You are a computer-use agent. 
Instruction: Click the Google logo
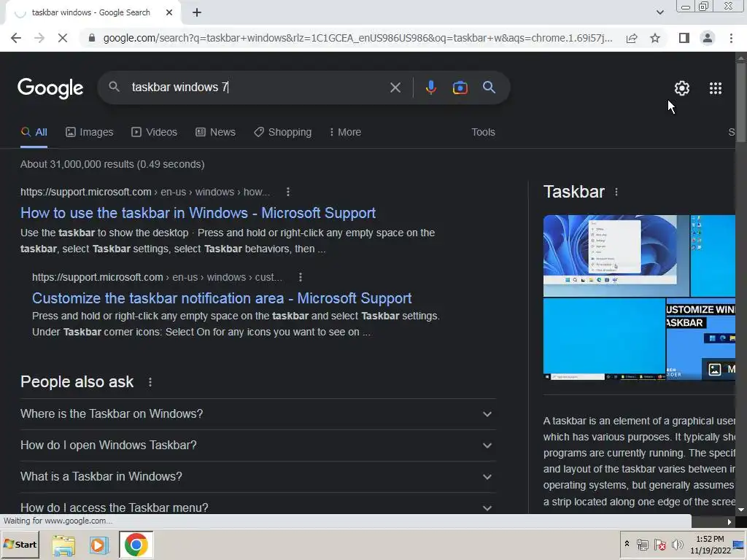coord(50,88)
